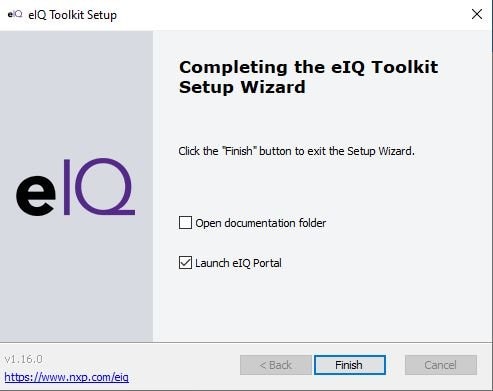The image size is (493, 391).
Task: Click the grayed-out Cancel button
Action: tap(441, 365)
